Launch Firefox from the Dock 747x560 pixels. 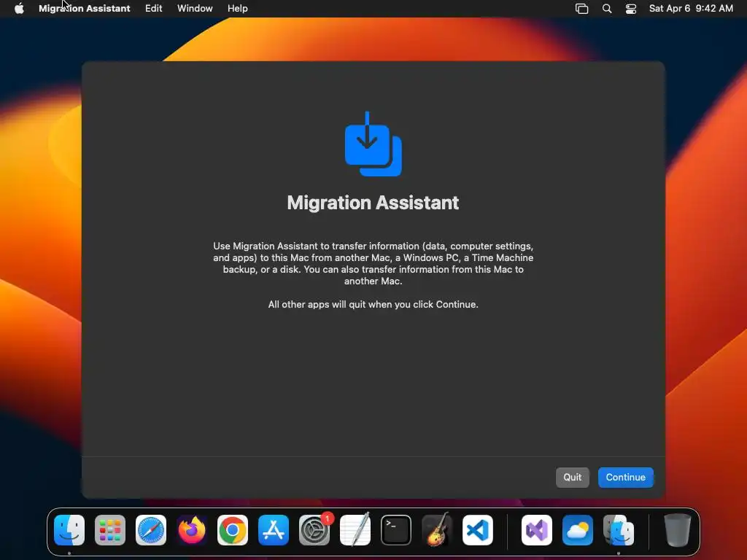[192, 530]
